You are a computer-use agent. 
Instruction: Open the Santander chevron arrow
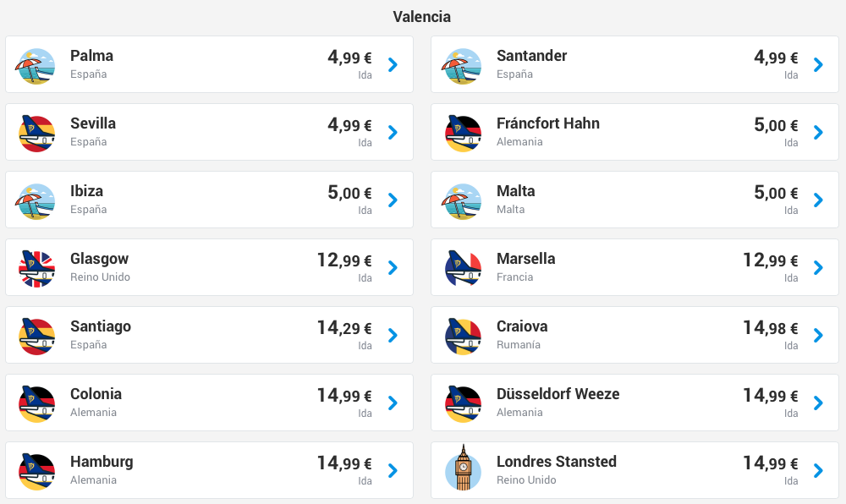click(818, 64)
